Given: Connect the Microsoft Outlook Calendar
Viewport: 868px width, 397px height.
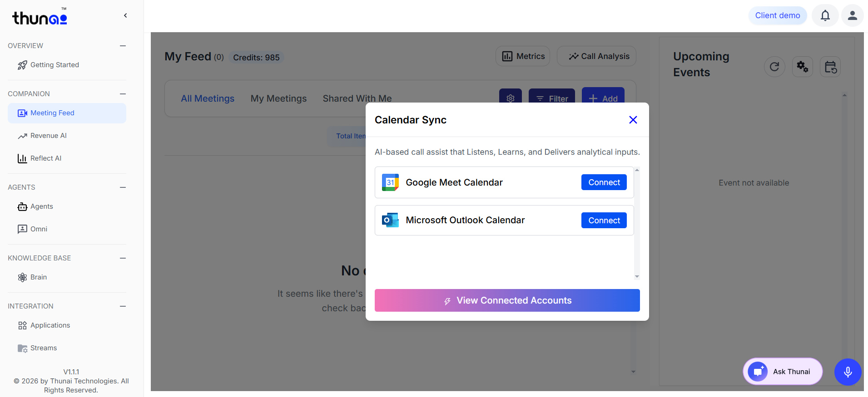Looking at the screenshot, I should [x=604, y=221].
